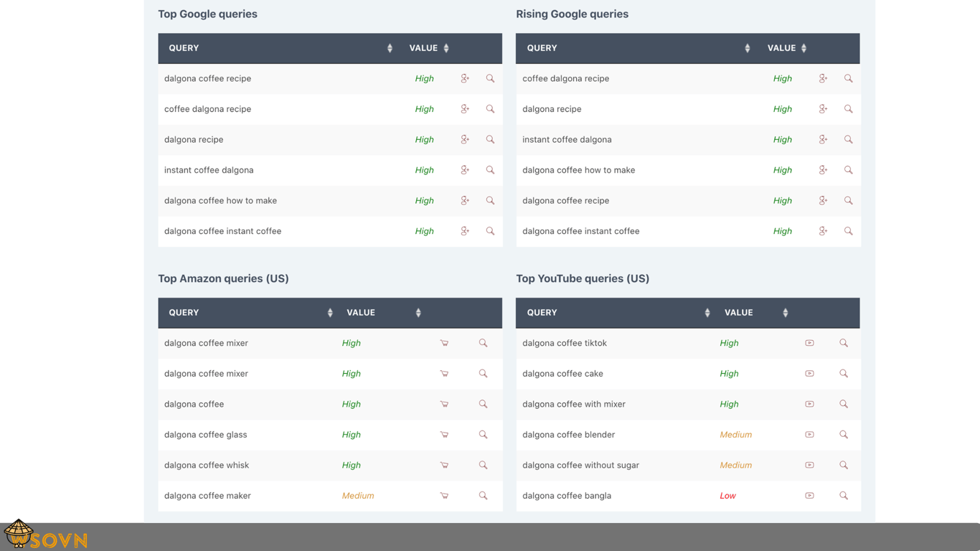Click 'dalgona recipe' text in Rising Google queries

(552, 109)
